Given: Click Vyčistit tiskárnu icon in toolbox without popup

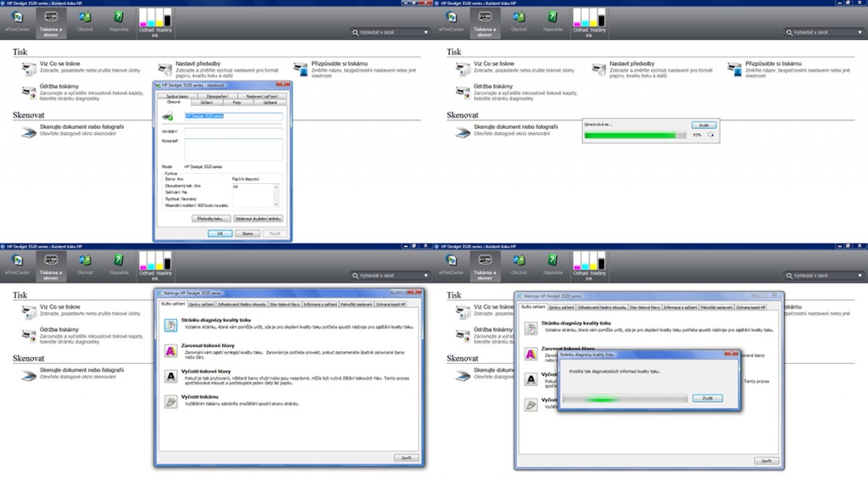Looking at the screenshot, I should [171, 402].
